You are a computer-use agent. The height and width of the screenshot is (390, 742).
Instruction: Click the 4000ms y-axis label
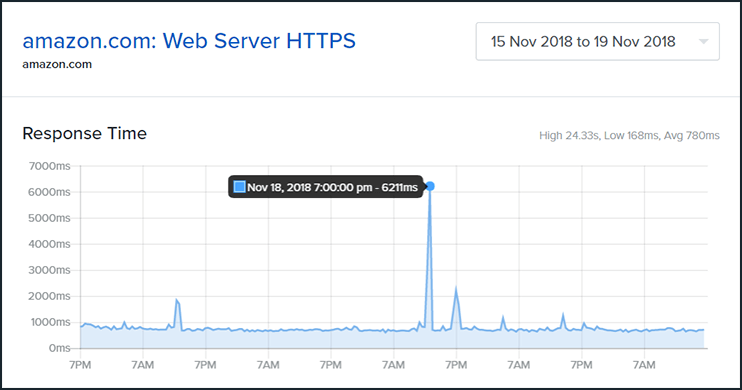49,244
